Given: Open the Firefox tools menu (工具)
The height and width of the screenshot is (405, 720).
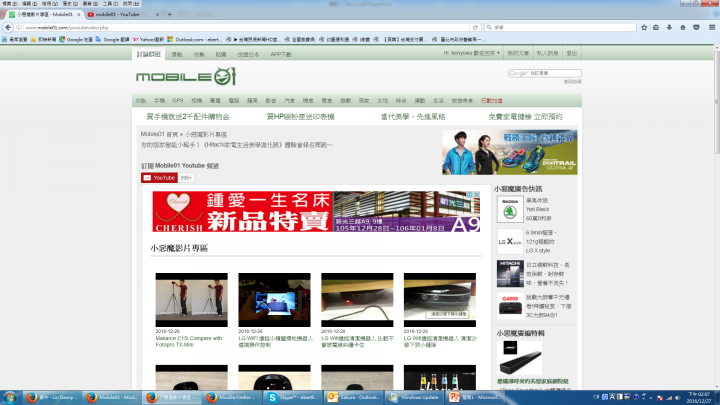Looking at the screenshot, I should [x=110, y=3].
